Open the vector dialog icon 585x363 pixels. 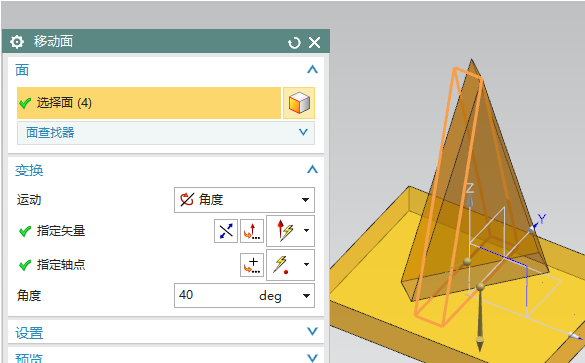click(252, 231)
